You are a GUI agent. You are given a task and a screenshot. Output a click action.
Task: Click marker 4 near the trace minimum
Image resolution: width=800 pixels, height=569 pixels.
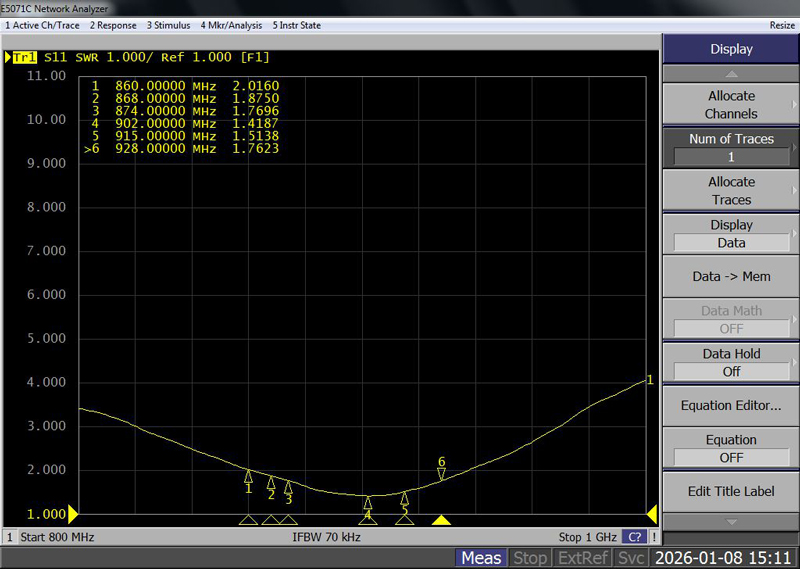point(368,502)
